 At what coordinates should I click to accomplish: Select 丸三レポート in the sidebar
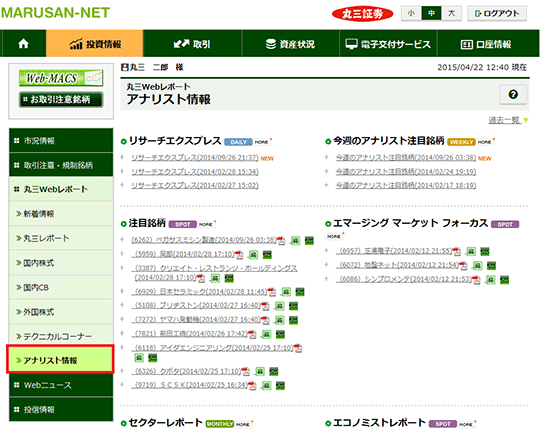(x=61, y=238)
